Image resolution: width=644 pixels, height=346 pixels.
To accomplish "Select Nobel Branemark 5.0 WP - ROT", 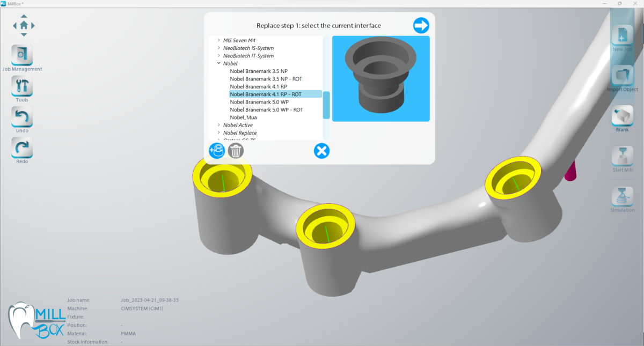I will coord(267,109).
